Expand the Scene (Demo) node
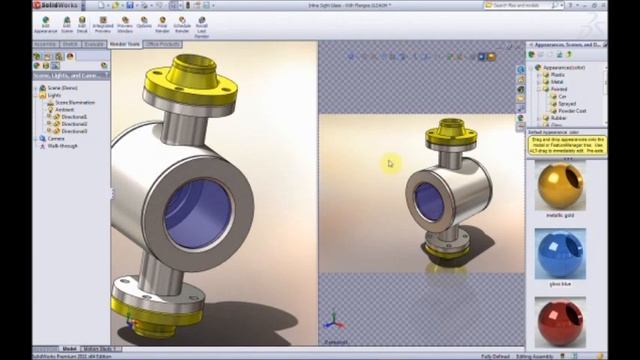 pos(36,88)
